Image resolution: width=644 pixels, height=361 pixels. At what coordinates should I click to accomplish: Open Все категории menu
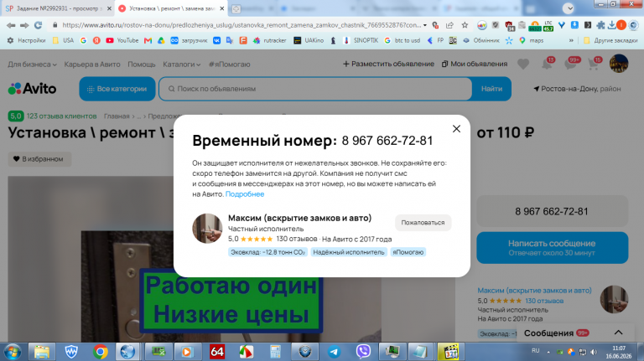117,89
